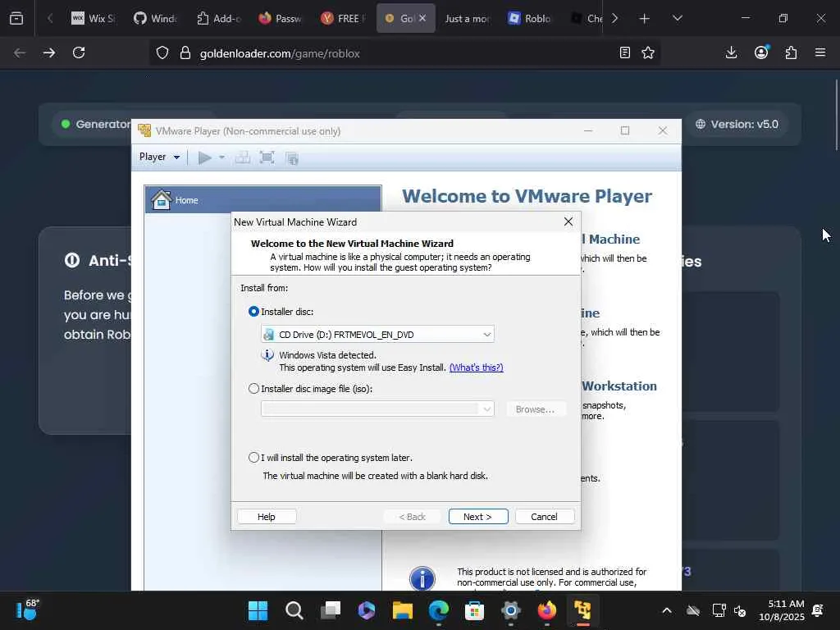Image resolution: width=840 pixels, height=630 pixels.
Task: Click the Next button in wizard
Action: (x=478, y=517)
